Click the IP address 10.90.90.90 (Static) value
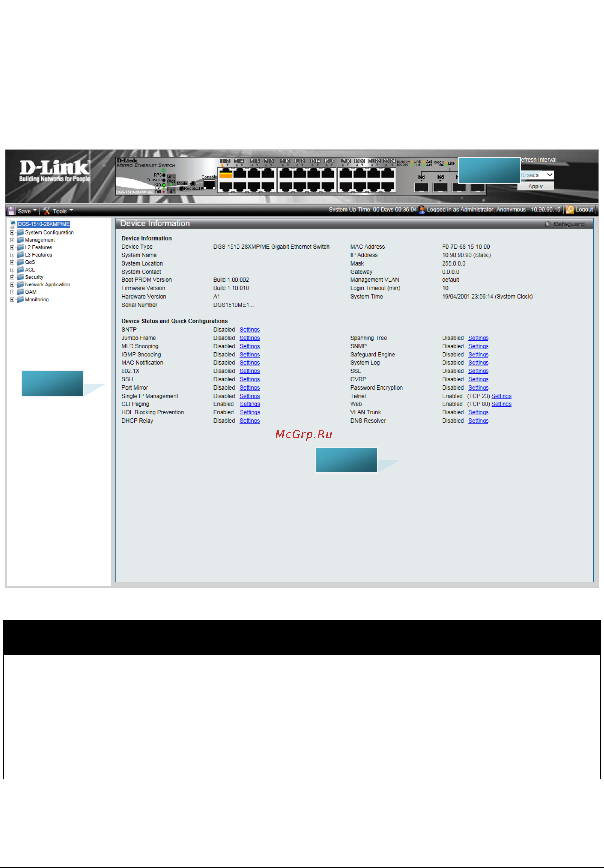The image size is (604, 868). pos(466,255)
